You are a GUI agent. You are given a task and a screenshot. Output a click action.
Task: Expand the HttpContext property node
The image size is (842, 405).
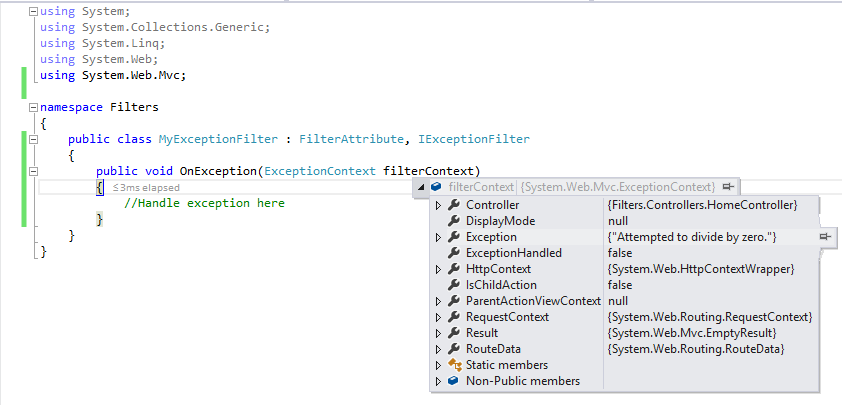point(438,269)
